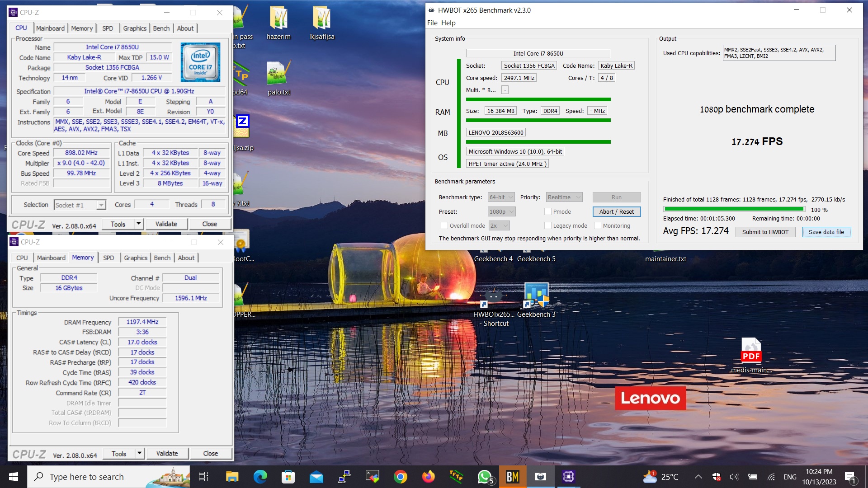The height and width of the screenshot is (488, 868).
Task: Launch Google Chrome from taskbar
Action: [400, 477]
